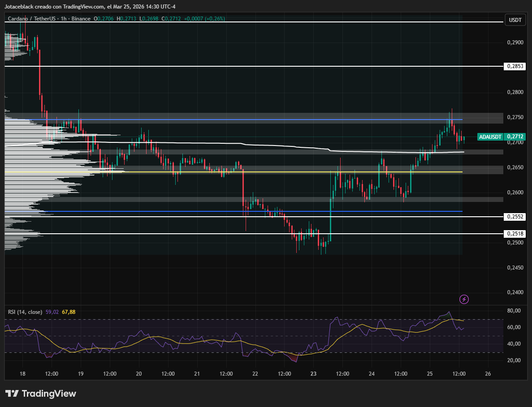This screenshot has height=407, width=532.
Task: Click the TradingView logo at bottom left
Action: tap(41, 394)
